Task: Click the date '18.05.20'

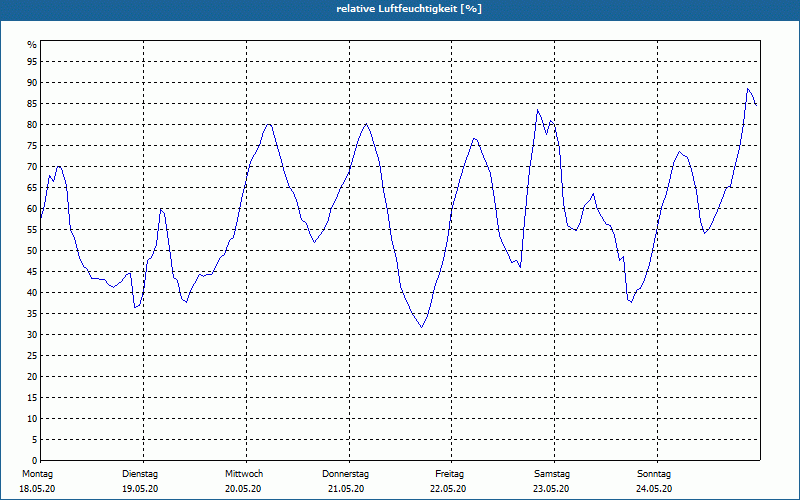Action: pos(37,489)
